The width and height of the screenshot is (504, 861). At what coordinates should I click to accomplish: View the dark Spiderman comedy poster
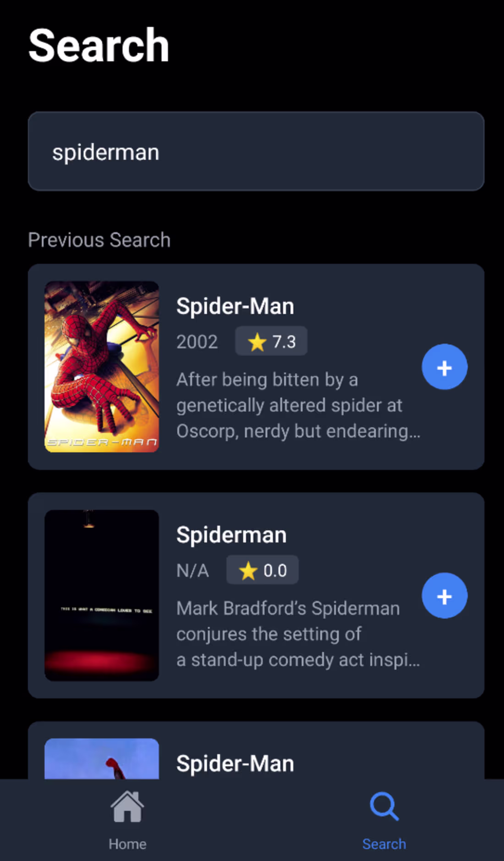(102, 595)
